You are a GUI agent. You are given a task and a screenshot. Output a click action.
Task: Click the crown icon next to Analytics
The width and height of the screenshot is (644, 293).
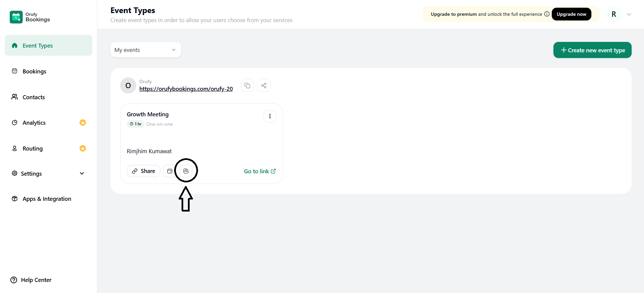click(83, 123)
